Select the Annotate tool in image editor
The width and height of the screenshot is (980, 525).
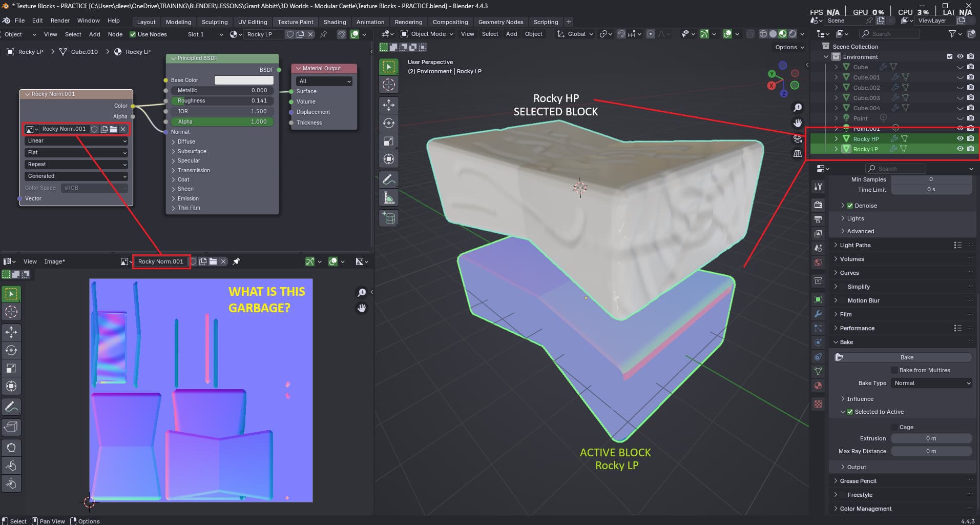pos(11,407)
